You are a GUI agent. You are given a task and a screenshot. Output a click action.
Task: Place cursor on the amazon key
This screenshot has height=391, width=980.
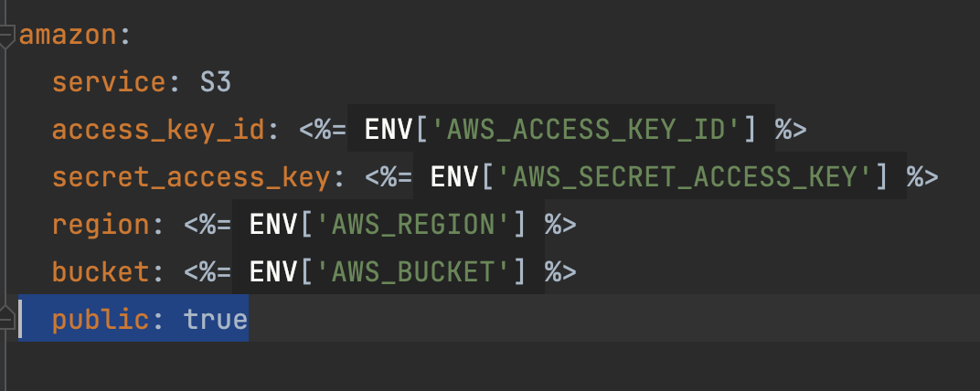69,37
